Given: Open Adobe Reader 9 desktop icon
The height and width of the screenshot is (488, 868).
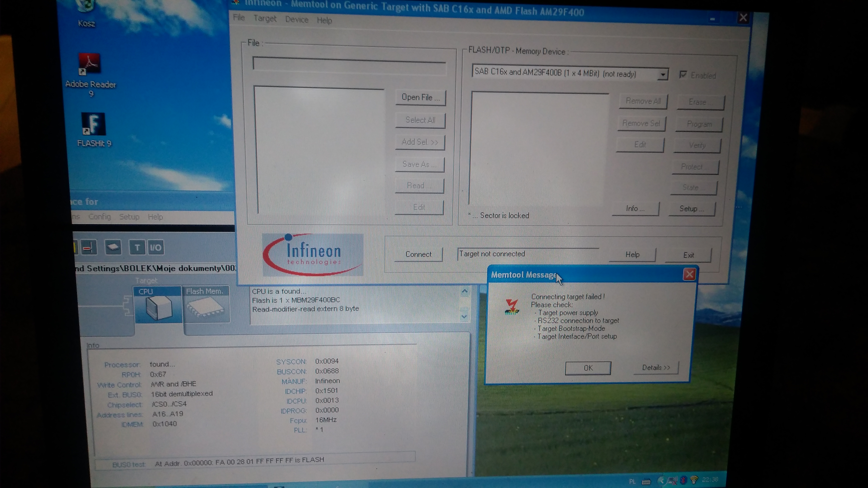Looking at the screenshot, I should click(89, 64).
